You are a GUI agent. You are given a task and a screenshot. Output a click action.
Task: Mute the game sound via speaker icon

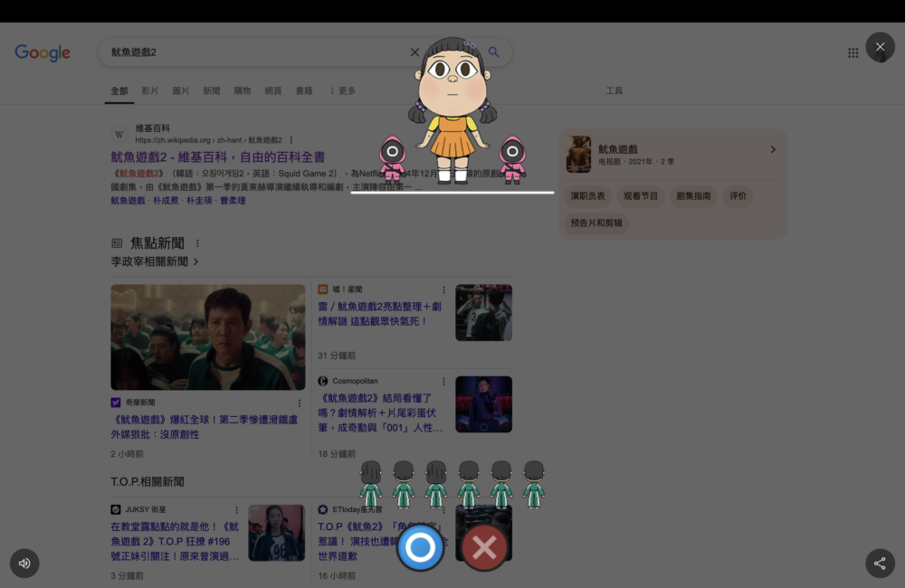point(24,564)
